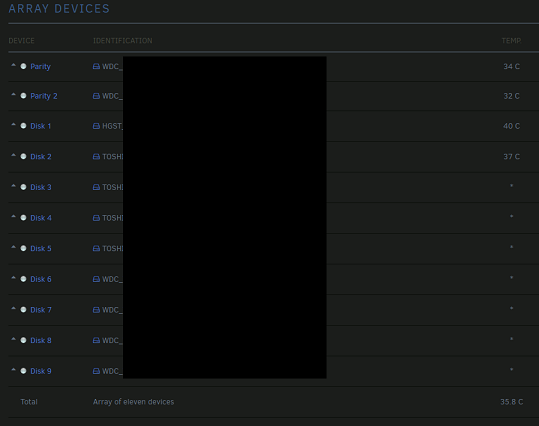Click the TEMP. column header
539x426 pixels.
(x=512, y=41)
